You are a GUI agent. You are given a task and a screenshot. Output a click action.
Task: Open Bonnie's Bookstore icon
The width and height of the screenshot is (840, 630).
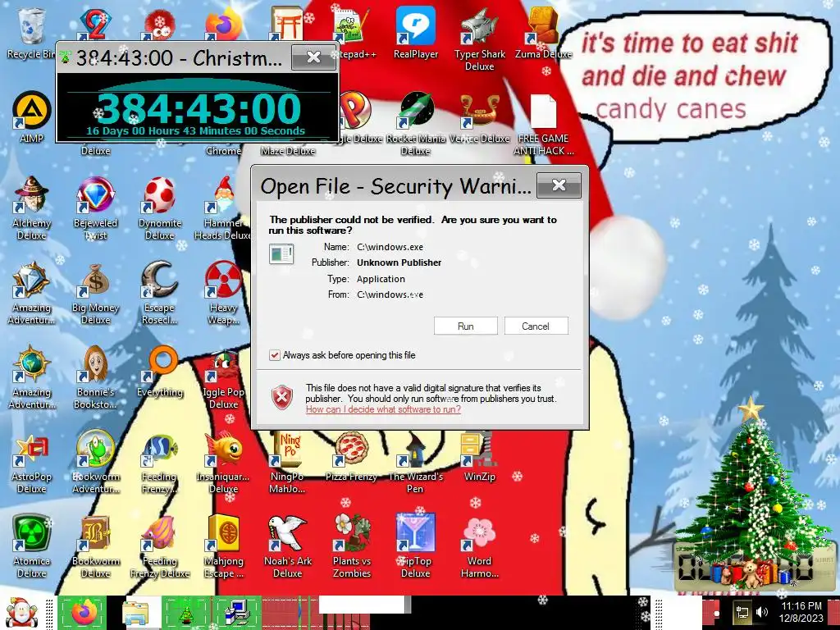[x=95, y=377]
